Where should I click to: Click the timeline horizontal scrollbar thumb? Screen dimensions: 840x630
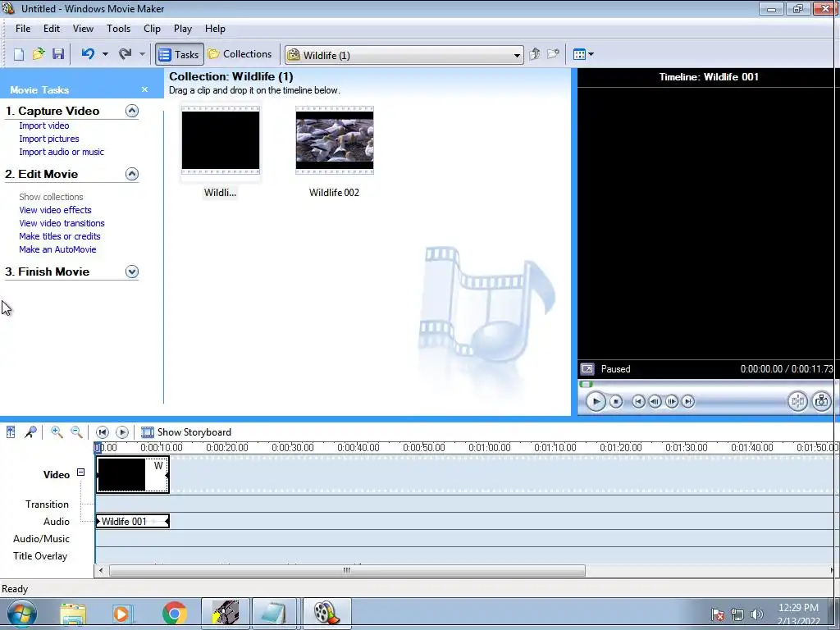(x=347, y=571)
